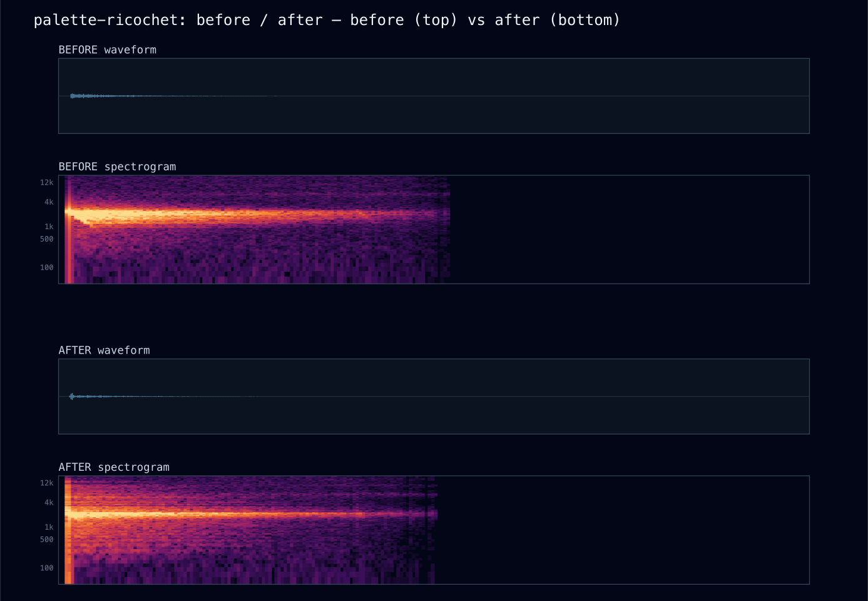This screenshot has width=868, height=601.
Task: Select the AFTER waveform label
Action: tap(105, 350)
